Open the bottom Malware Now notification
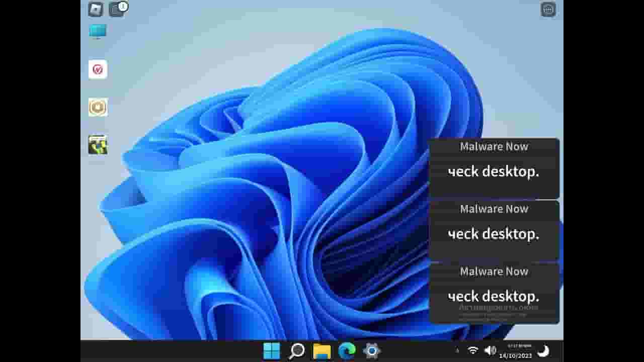 pyautogui.click(x=494, y=293)
